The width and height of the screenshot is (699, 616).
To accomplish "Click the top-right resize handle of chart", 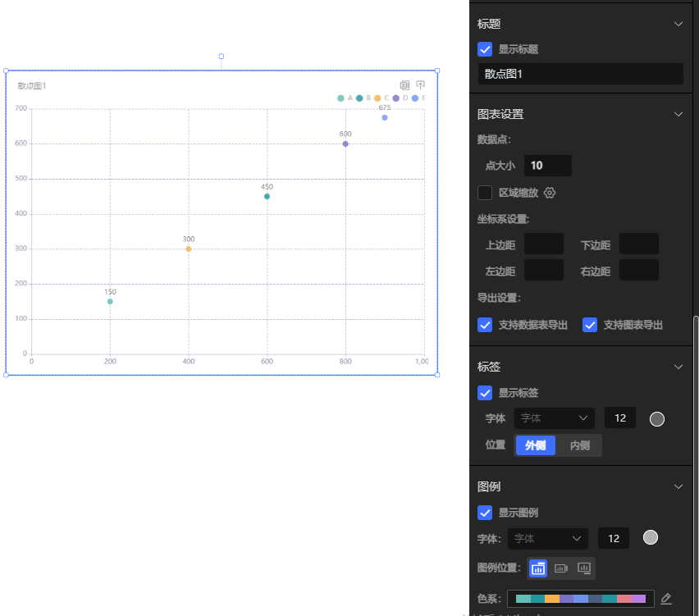I will coord(437,71).
